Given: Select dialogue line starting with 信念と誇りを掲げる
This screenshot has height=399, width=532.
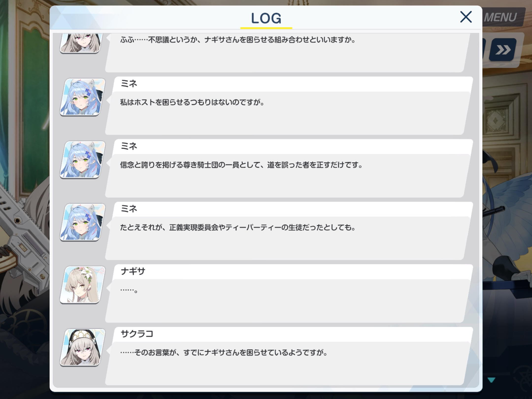Looking at the screenshot, I should (x=241, y=165).
